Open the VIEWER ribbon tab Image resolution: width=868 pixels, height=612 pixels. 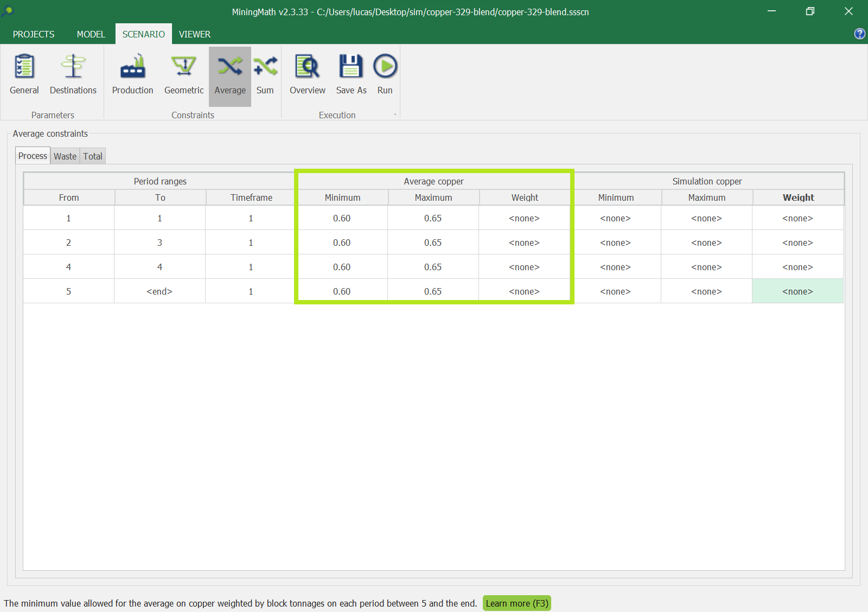click(195, 34)
